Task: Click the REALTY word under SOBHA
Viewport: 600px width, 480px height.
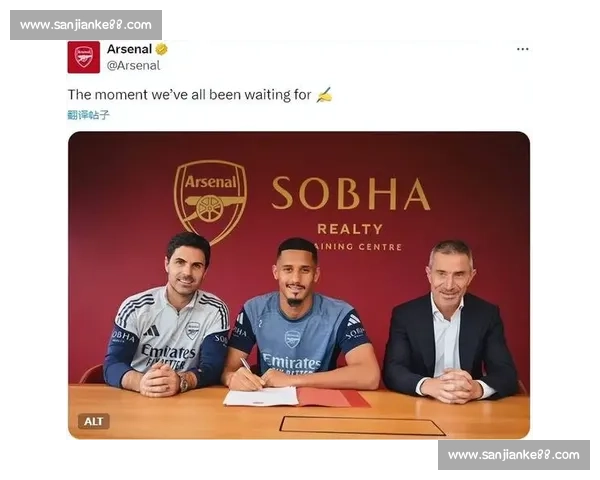Action: 350,229
